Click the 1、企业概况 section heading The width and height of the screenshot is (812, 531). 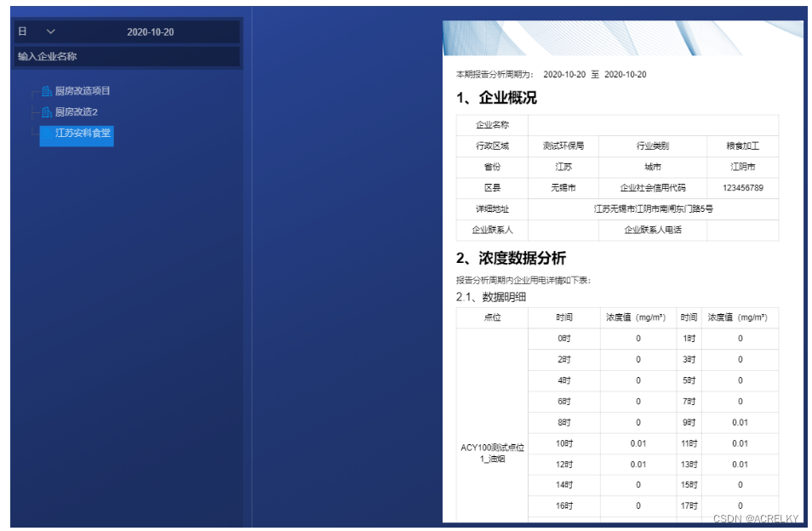[496, 98]
